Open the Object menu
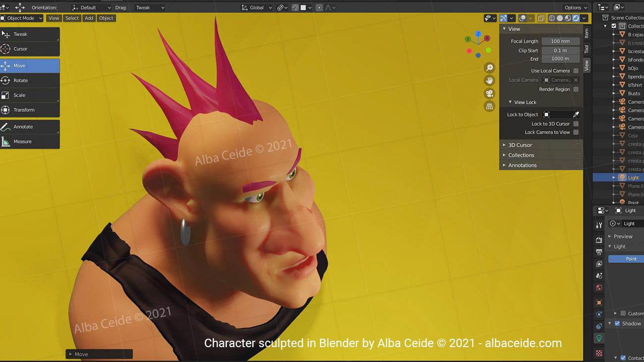 pos(106,18)
